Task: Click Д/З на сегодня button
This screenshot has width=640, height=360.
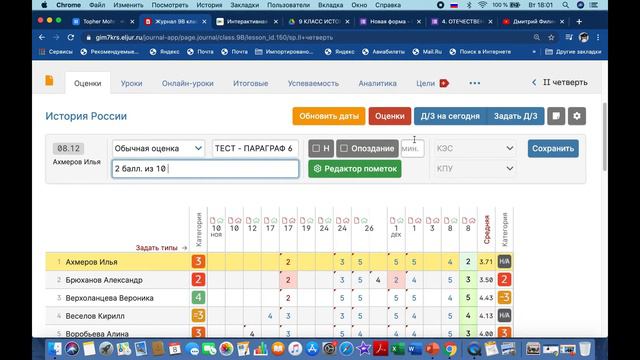Action: coord(450,116)
